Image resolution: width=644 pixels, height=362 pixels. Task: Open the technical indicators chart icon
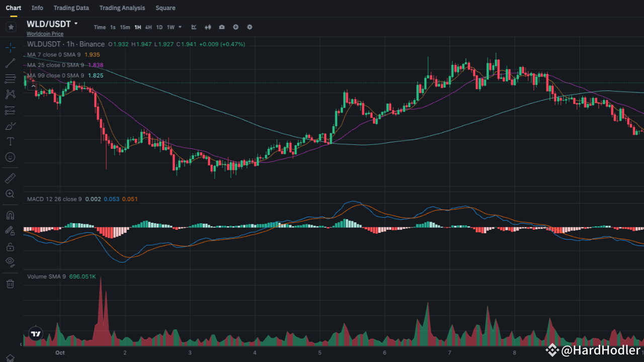tap(194, 27)
